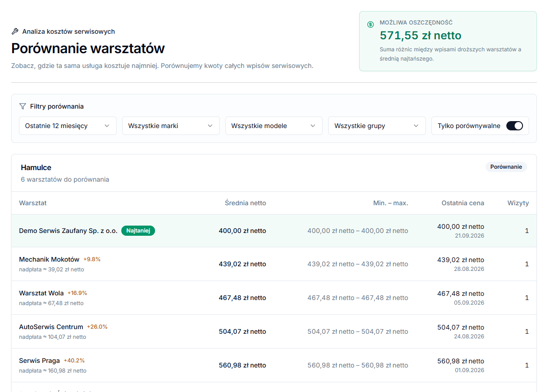
Task: Click the 504,07 zł netto average value
Action: [x=242, y=331]
